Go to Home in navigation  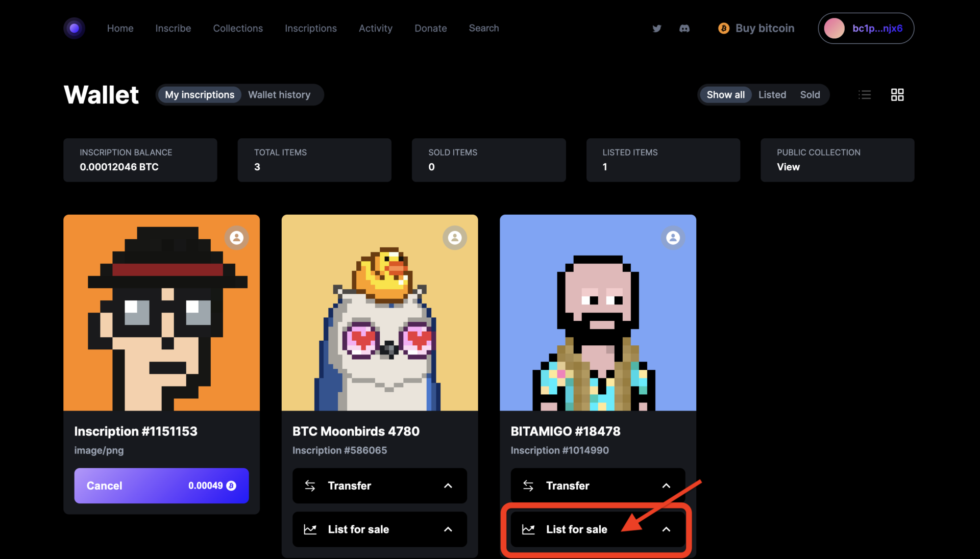[120, 29]
